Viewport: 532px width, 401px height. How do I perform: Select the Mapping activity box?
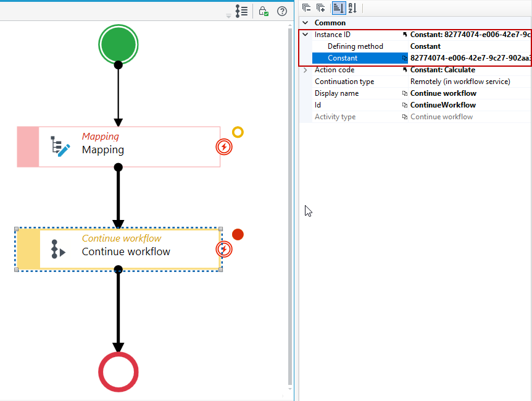click(118, 146)
